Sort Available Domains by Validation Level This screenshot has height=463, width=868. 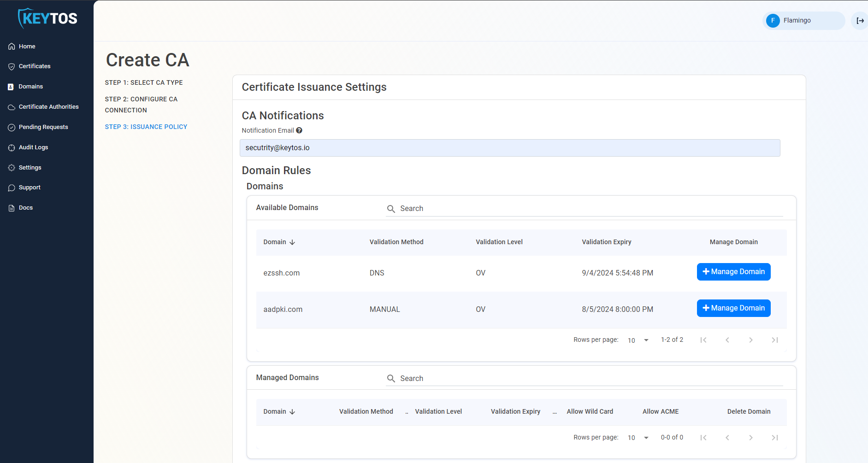[499, 242]
